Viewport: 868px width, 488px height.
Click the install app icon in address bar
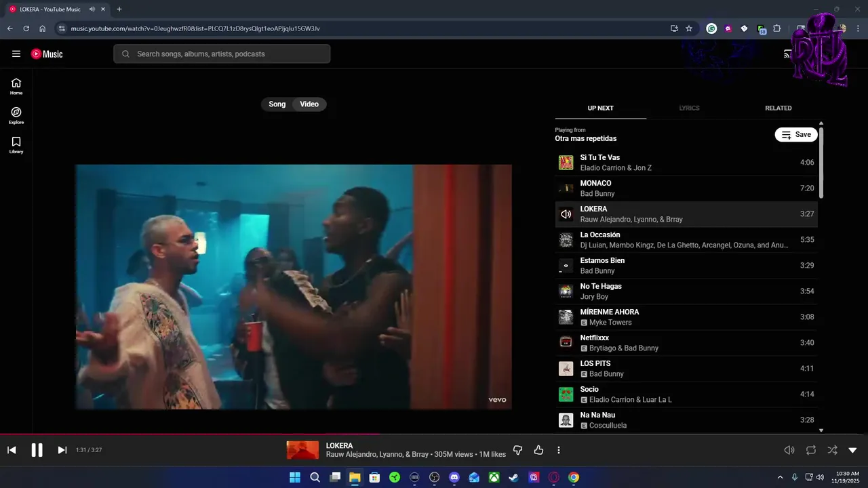coord(674,28)
